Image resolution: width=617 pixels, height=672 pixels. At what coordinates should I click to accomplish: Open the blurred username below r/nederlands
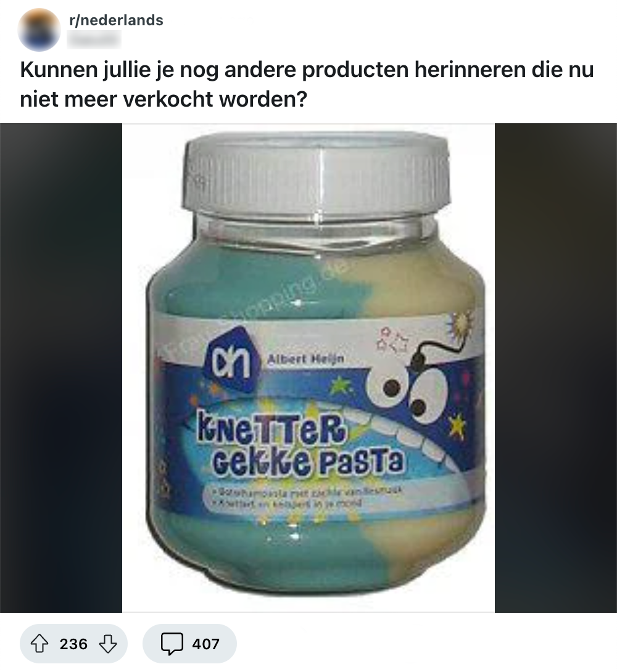[x=95, y=40]
